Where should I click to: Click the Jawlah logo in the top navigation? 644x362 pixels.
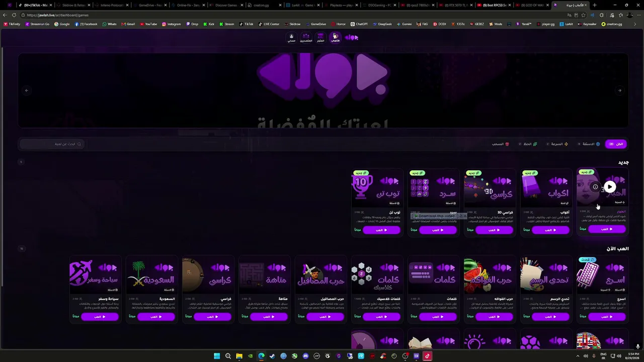[352, 37]
